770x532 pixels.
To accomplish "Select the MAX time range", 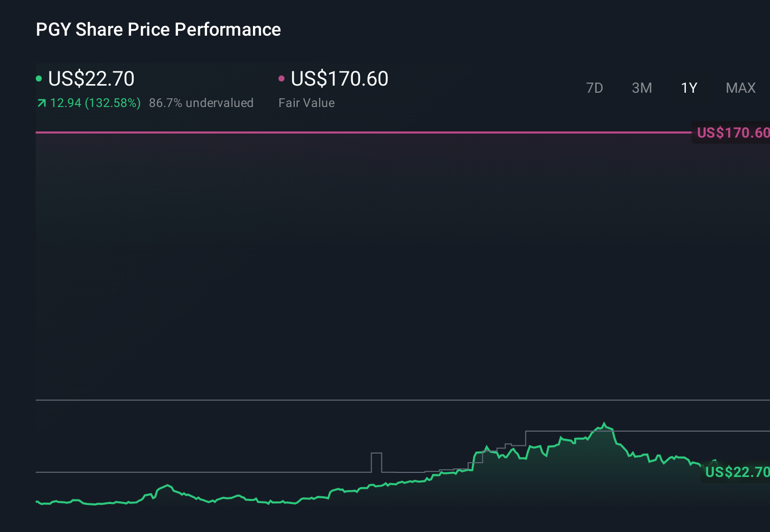I will pos(740,88).
